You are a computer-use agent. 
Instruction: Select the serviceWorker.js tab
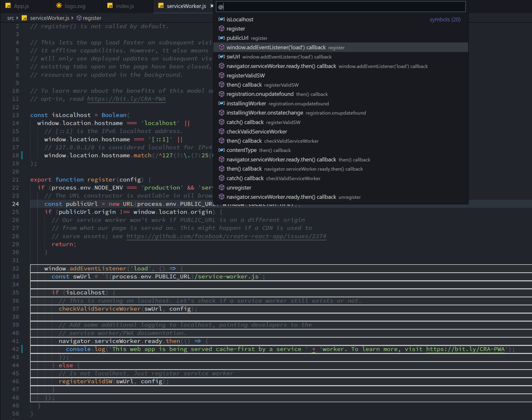(186, 6)
